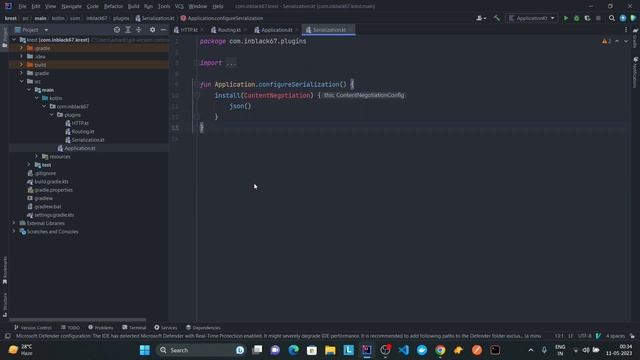The width and height of the screenshot is (640, 360).
Task: Open Search Everywhere magnifier icon
Action: (611, 18)
